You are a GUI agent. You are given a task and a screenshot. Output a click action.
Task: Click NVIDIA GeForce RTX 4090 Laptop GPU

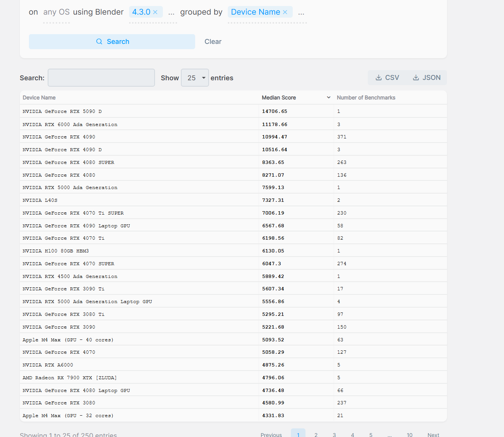click(x=76, y=226)
